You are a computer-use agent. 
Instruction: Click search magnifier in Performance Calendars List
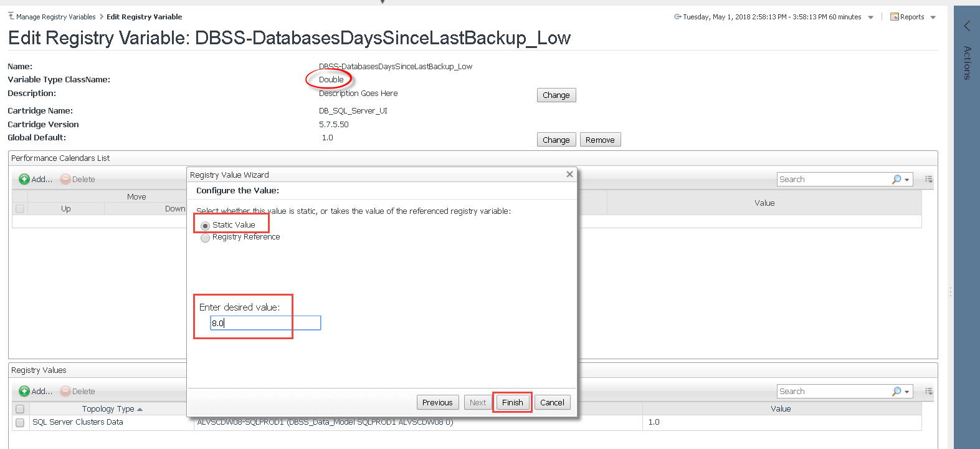tap(897, 180)
